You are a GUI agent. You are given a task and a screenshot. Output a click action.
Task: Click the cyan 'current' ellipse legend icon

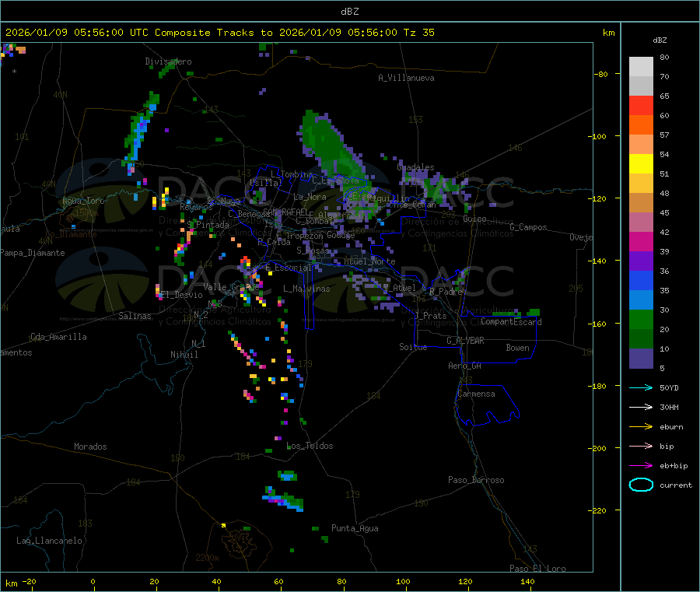click(641, 485)
